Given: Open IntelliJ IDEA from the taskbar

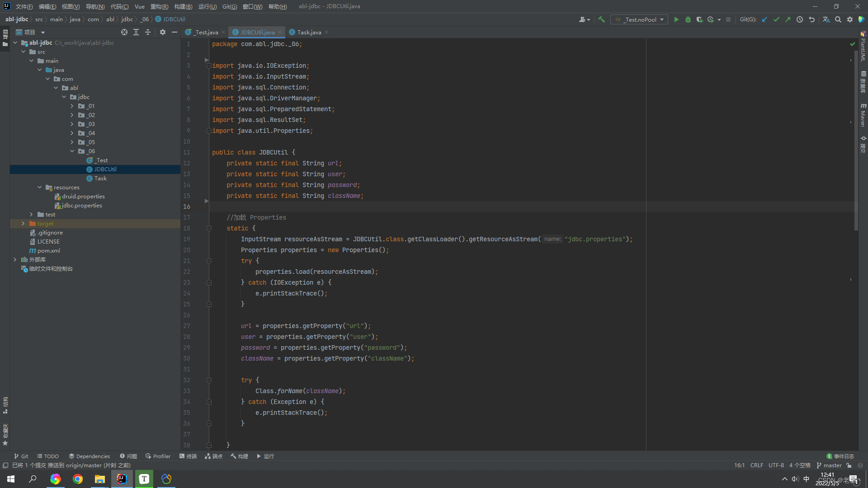Looking at the screenshot, I should (x=122, y=479).
